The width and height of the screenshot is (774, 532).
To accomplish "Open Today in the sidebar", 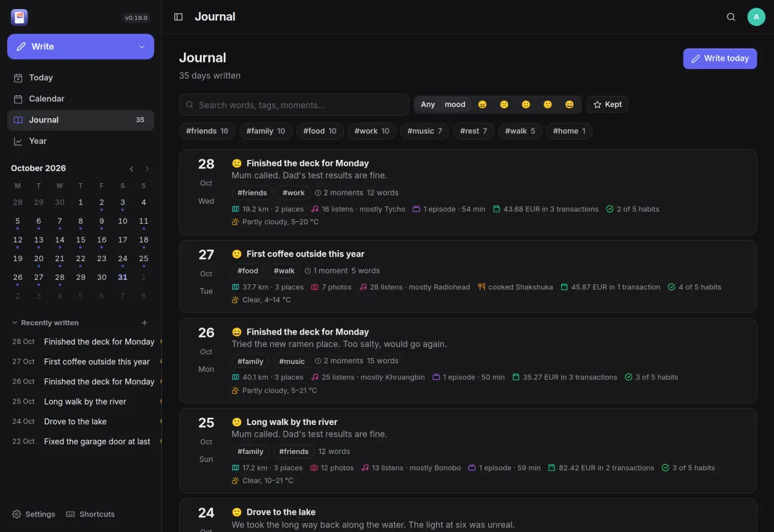I will (x=81, y=77).
